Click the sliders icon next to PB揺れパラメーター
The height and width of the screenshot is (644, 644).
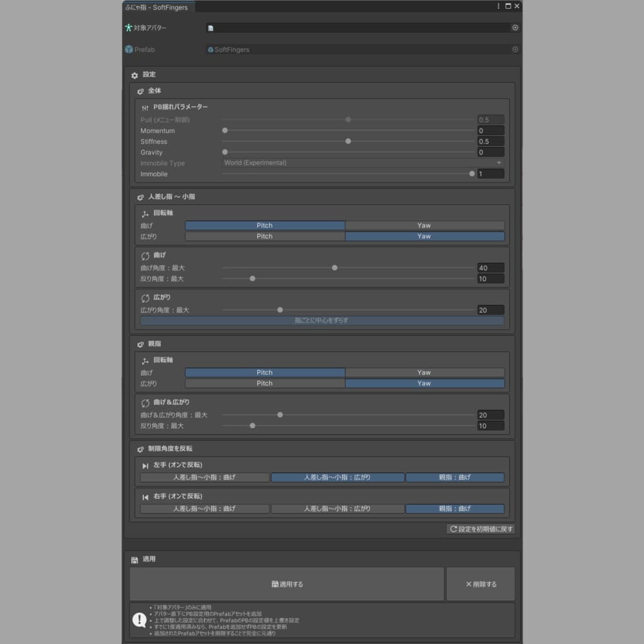click(x=145, y=108)
